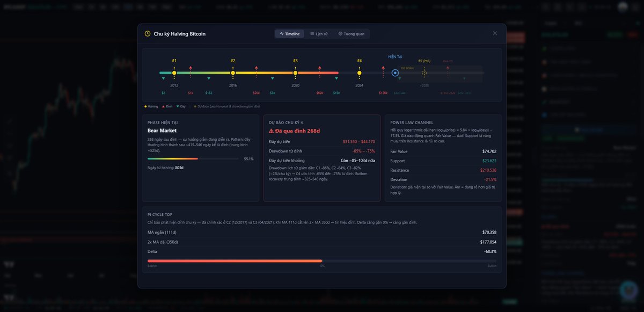
Task: Click the red peak arrow above $1k
Action: coord(191,68)
